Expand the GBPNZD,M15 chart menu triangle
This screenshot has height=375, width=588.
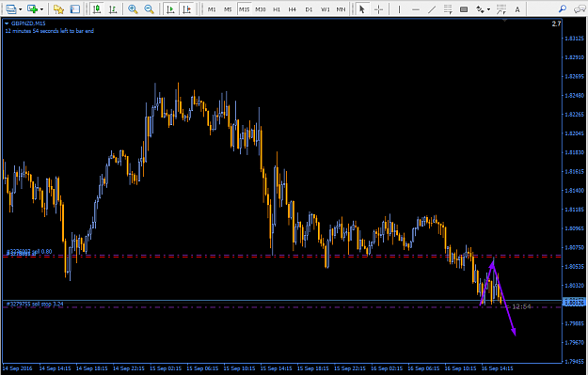point(7,23)
